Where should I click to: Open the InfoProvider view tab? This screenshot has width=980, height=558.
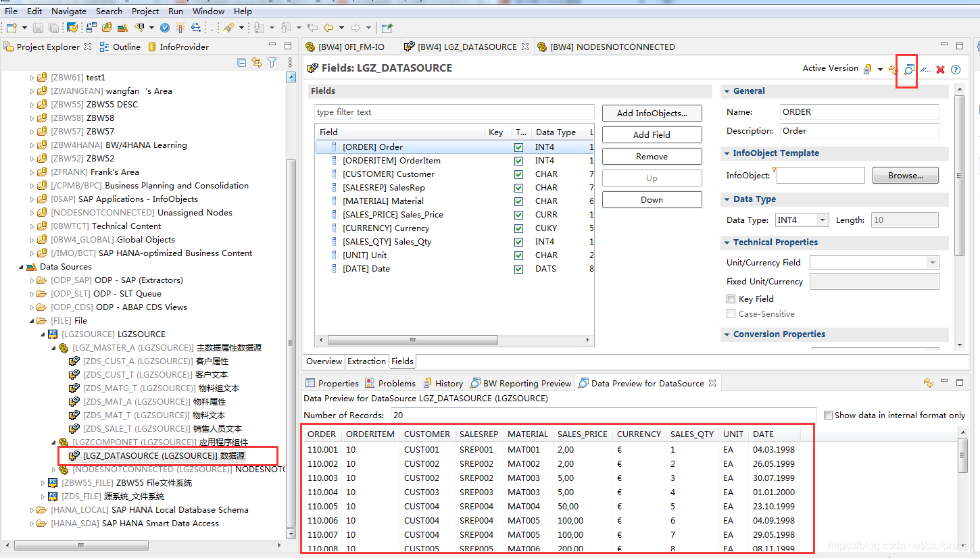(x=178, y=47)
